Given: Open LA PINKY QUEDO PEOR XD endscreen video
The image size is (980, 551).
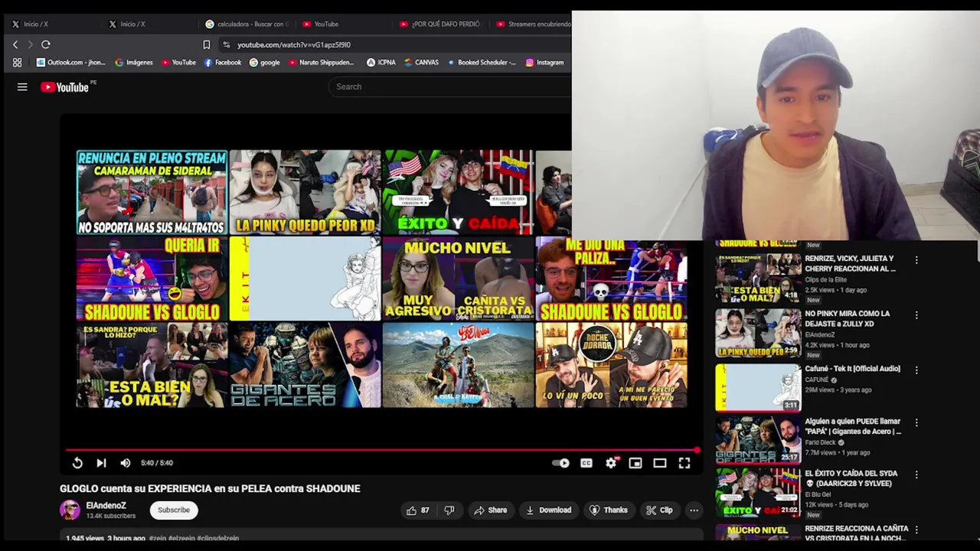Looking at the screenshot, I should (305, 192).
